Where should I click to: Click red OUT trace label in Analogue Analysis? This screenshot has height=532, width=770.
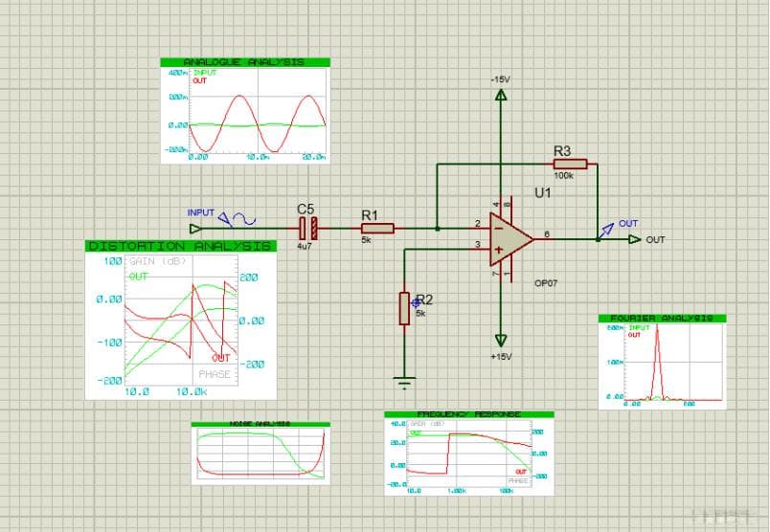(200, 80)
